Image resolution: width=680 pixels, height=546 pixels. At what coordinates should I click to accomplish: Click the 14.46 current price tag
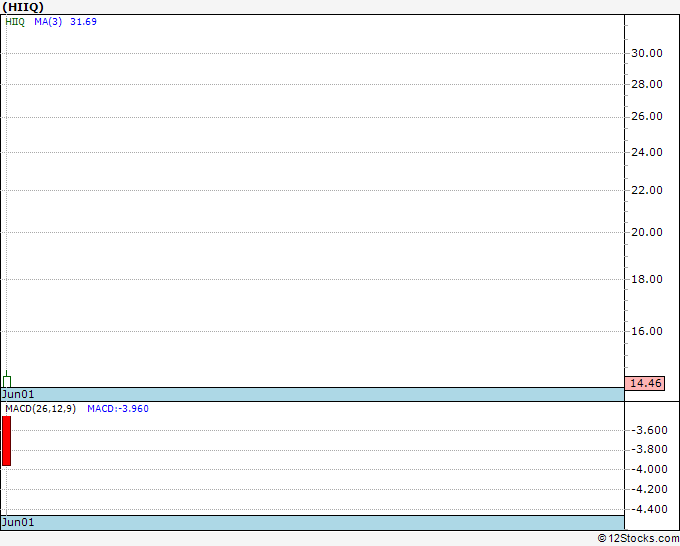click(645, 383)
